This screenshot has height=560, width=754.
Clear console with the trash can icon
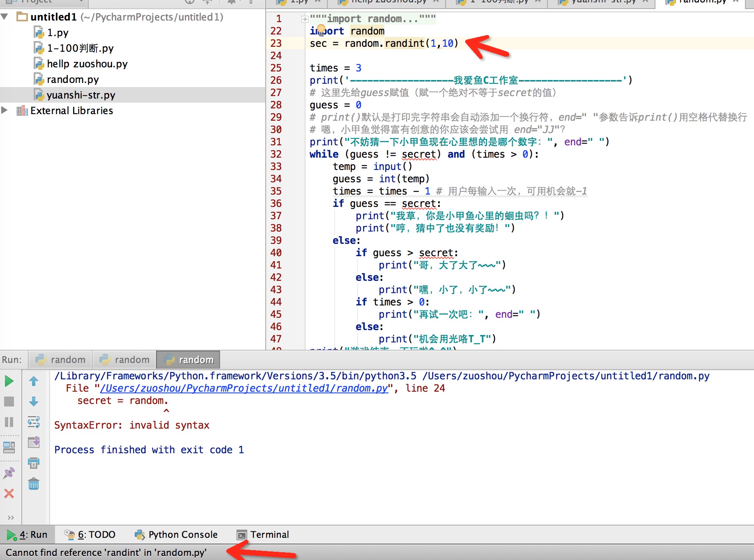click(x=34, y=484)
